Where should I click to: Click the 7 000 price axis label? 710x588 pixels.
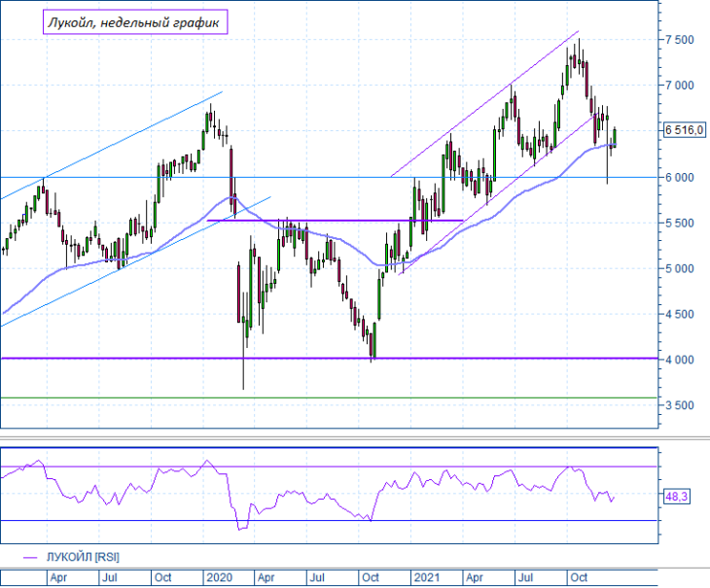[x=679, y=85]
